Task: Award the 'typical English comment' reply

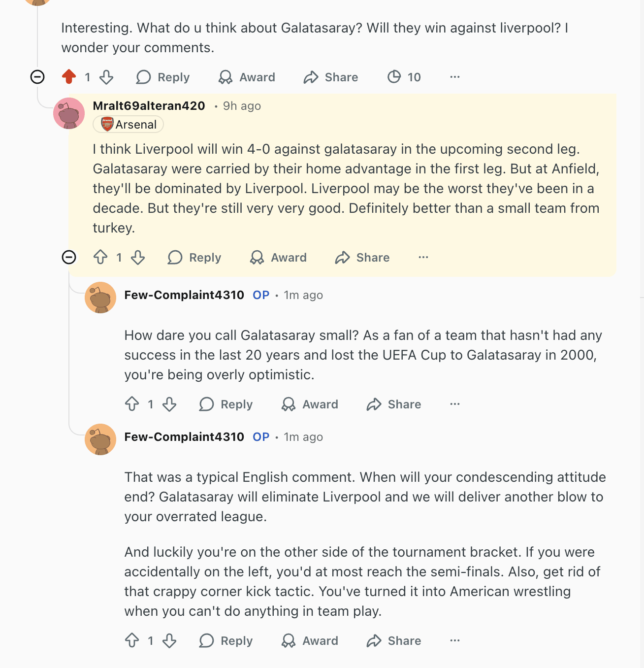Action: pos(310,640)
